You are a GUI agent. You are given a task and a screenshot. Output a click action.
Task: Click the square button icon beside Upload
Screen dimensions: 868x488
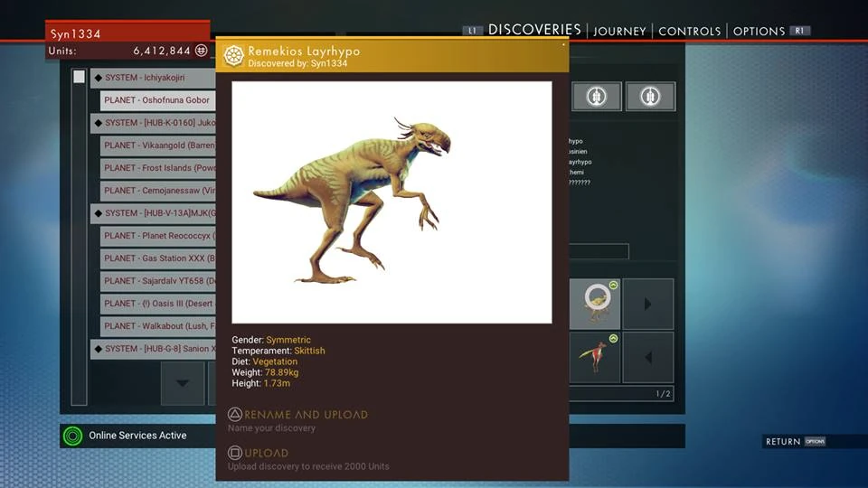click(x=235, y=453)
